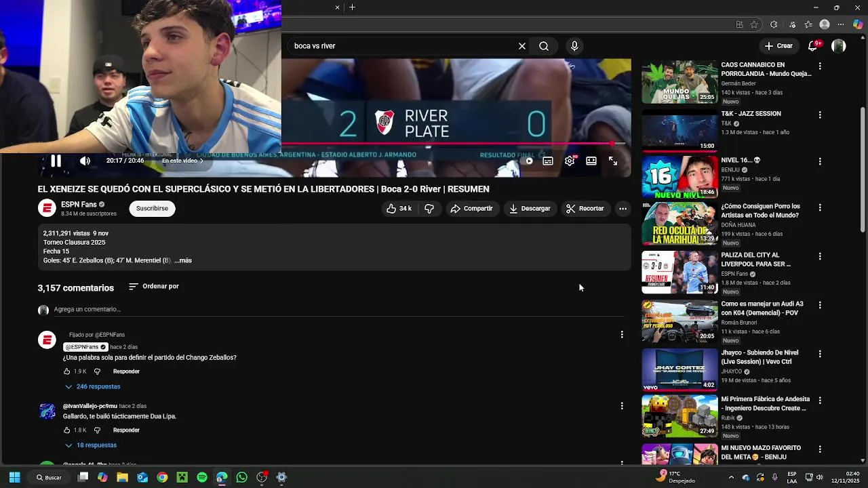
Task: Close the current browser tab
Action: [337, 7]
